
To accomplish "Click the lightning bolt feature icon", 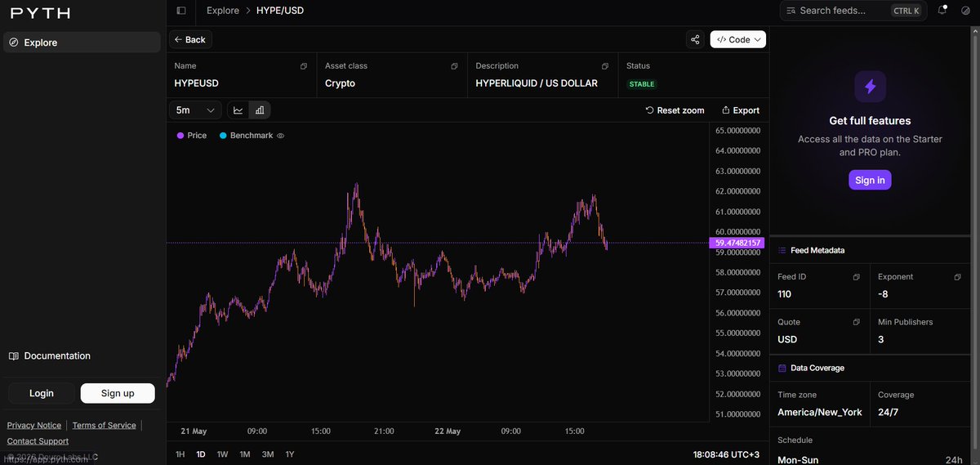I will (x=871, y=87).
